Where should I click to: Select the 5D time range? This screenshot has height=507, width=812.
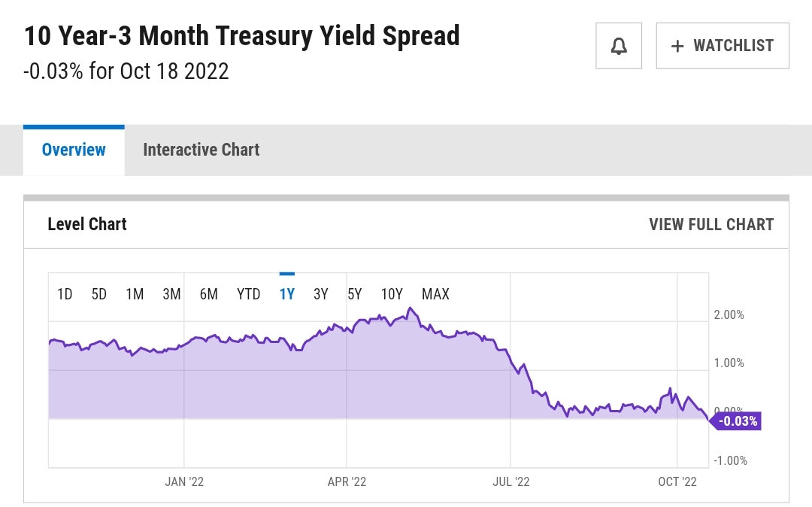click(x=99, y=294)
